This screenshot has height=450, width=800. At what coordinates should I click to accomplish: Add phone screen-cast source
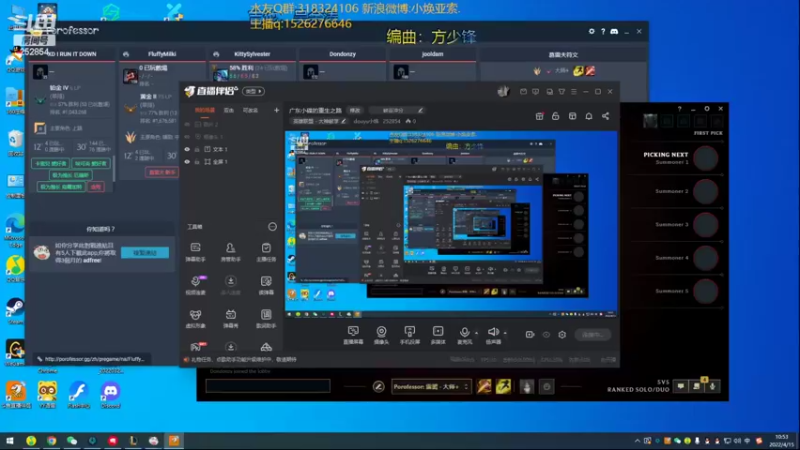tap(410, 335)
